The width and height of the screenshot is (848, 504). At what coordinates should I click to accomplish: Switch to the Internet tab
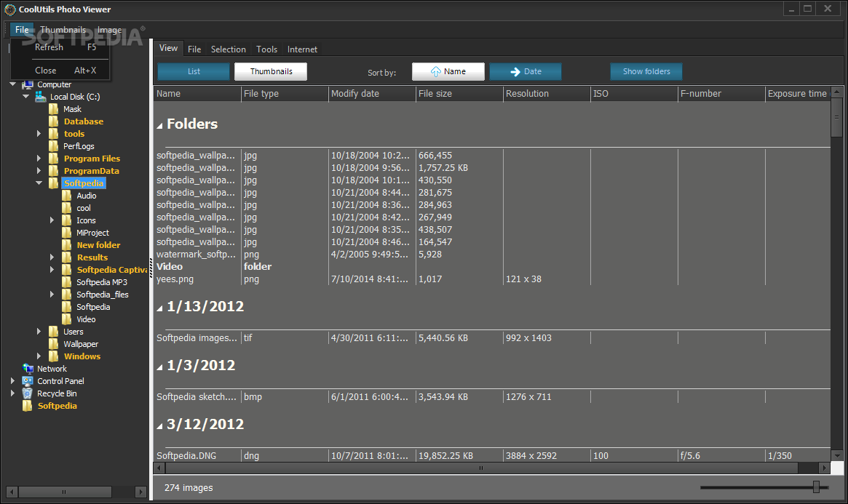coord(302,49)
